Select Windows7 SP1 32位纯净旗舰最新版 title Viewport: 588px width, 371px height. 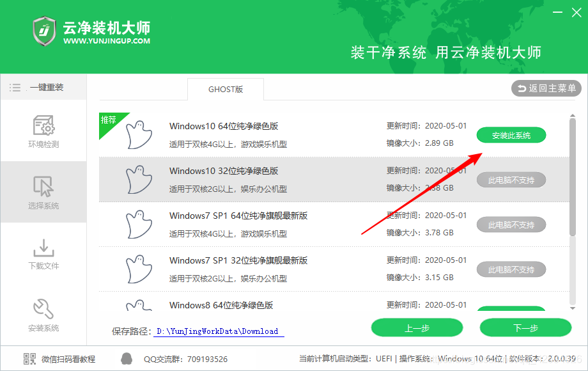[238, 260]
